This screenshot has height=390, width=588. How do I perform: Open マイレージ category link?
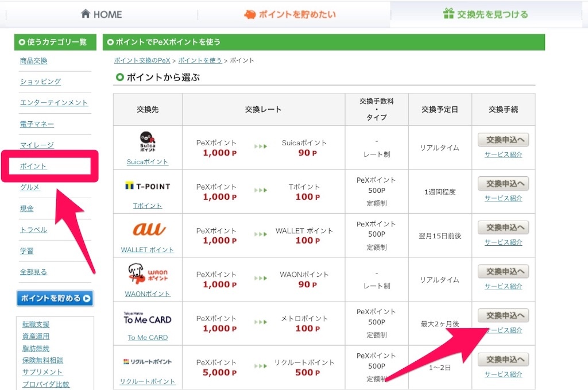(x=37, y=145)
